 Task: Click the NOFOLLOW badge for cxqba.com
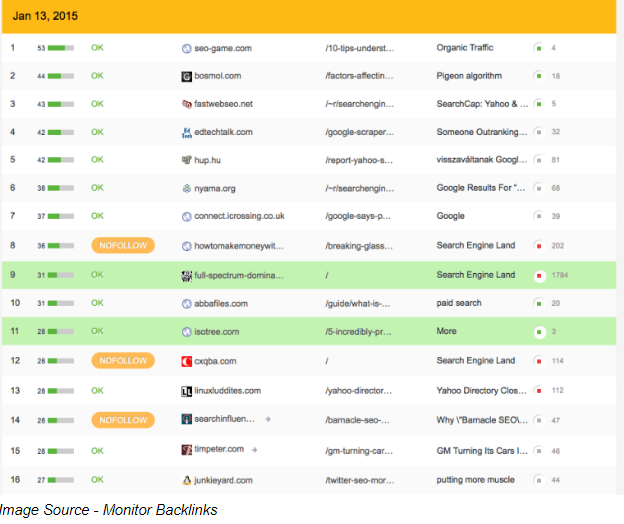point(123,360)
